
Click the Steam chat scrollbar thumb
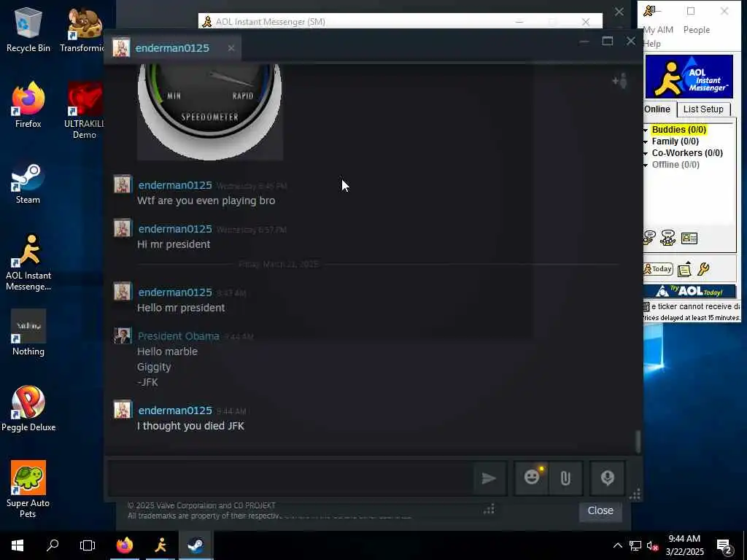coord(638,441)
